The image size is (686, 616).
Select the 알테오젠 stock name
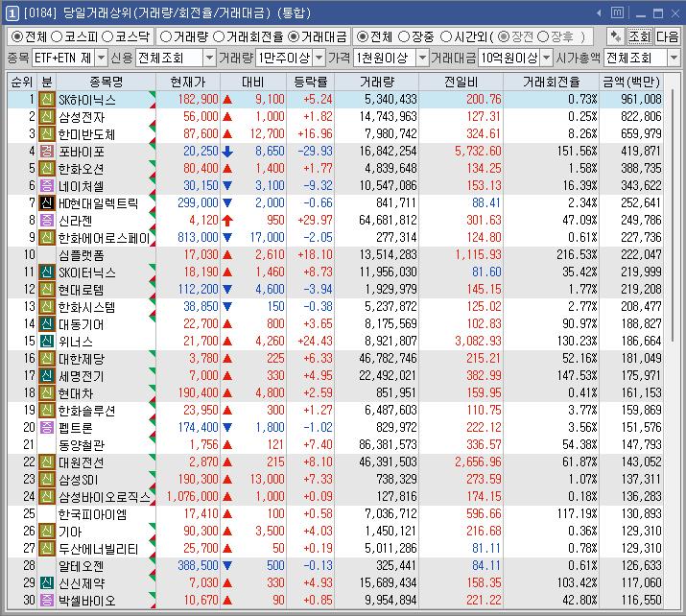click(x=81, y=566)
